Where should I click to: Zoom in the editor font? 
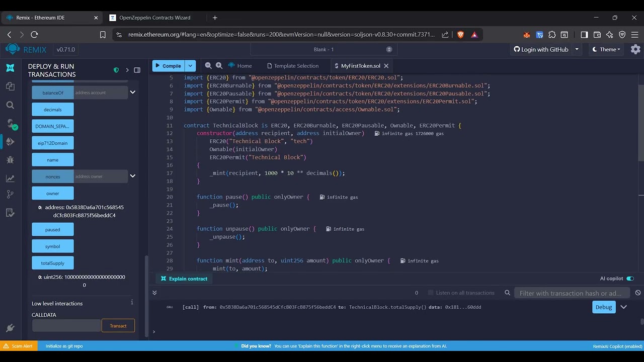(x=219, y=65)
